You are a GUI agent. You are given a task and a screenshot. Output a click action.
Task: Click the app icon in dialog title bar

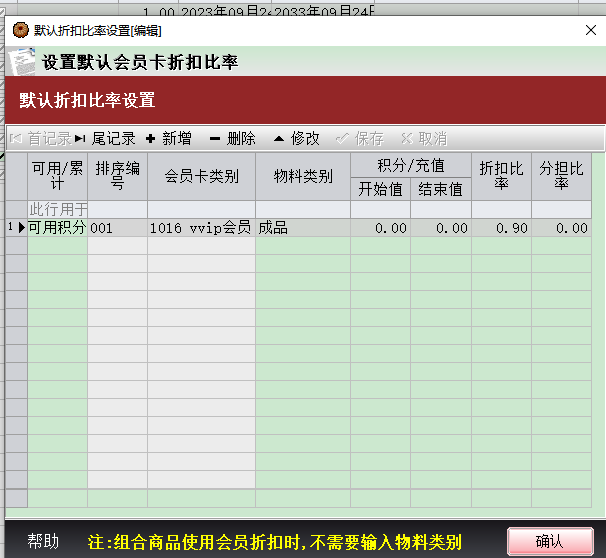coord(20,30)
